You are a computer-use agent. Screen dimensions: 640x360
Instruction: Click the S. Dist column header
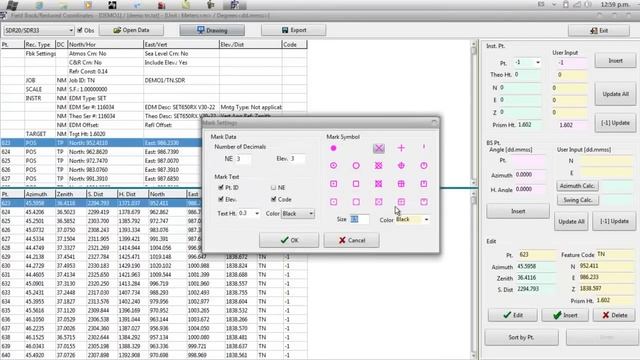tap(101, 194)
